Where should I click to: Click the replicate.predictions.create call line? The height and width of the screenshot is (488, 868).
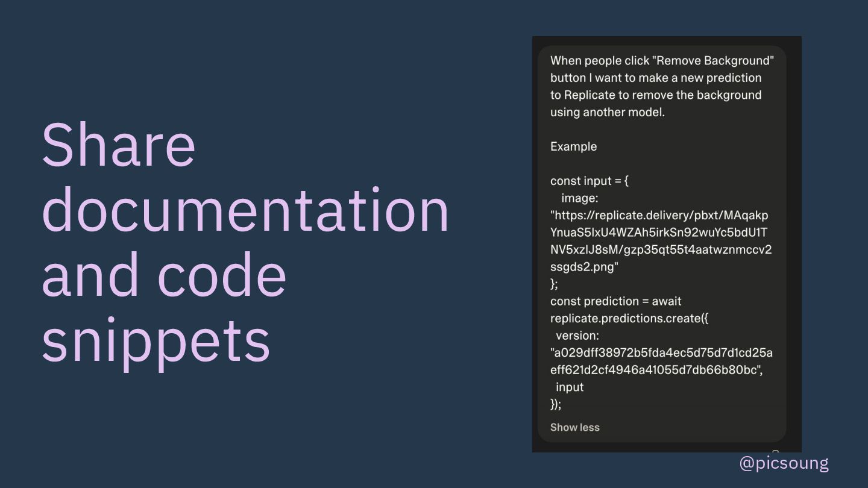pos(629,318)
